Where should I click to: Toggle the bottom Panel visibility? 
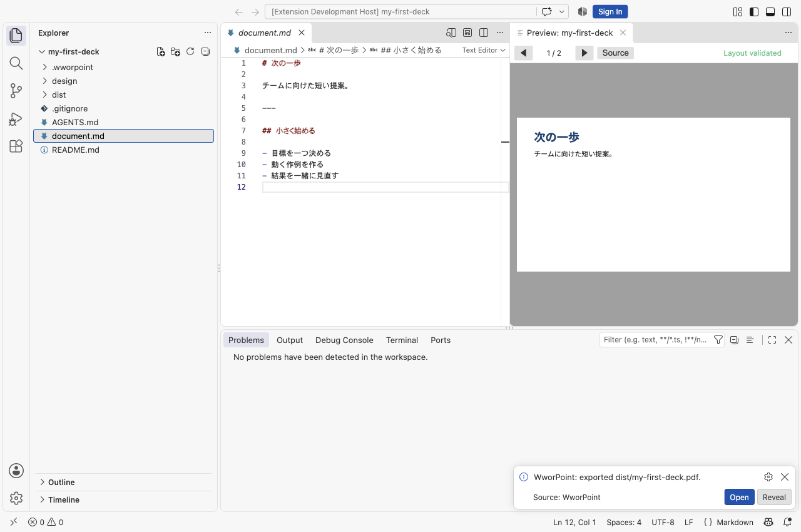coord(770,12)
